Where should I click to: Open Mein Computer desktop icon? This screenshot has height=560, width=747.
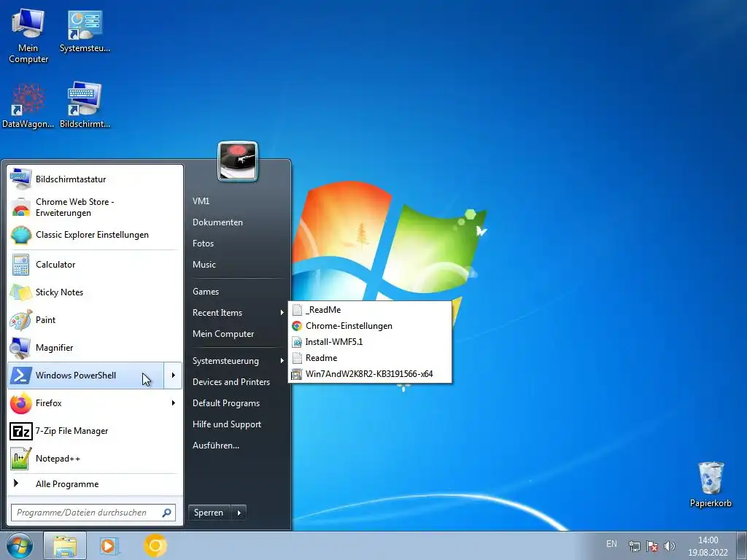click(28, 36)
